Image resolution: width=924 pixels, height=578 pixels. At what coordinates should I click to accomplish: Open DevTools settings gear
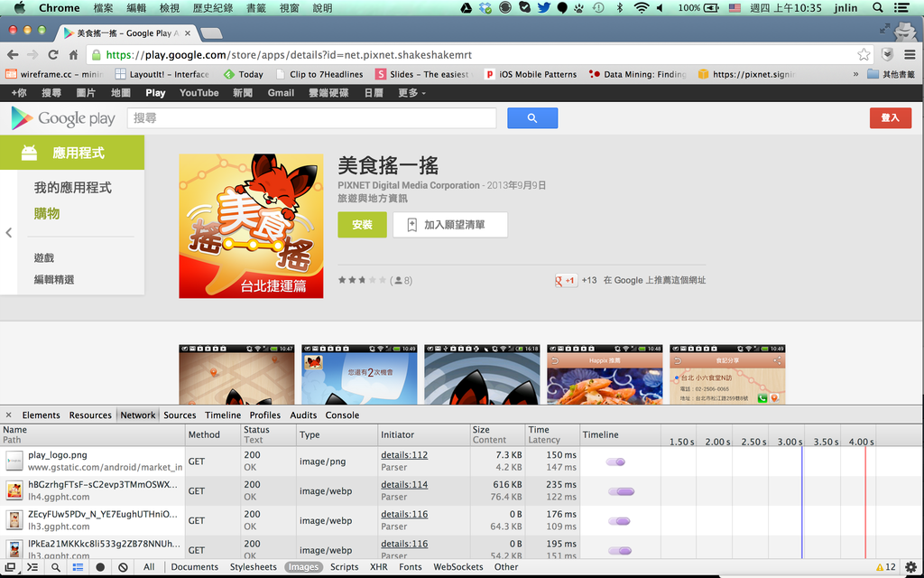pyautogui.click(x=911, y=567)
